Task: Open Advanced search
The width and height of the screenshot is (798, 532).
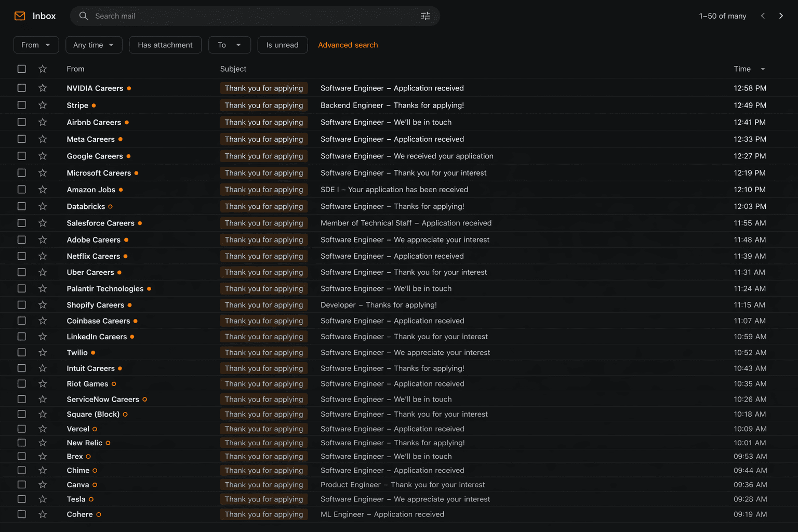Action: (348, 45)
